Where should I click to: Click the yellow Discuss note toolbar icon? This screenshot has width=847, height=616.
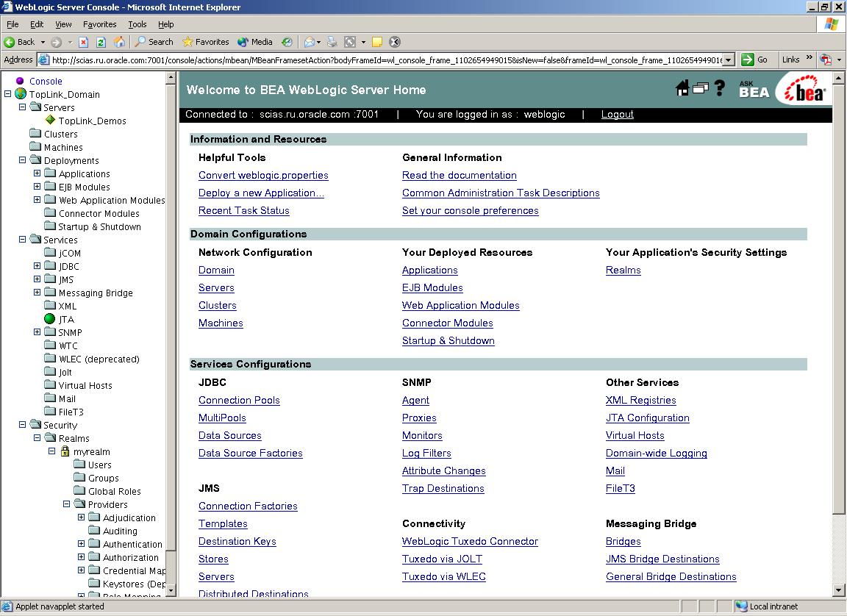point(378,42)
